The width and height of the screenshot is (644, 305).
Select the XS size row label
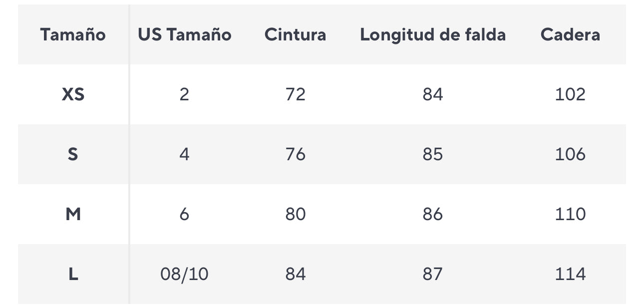pyautogui.click(x=73, y=94)
